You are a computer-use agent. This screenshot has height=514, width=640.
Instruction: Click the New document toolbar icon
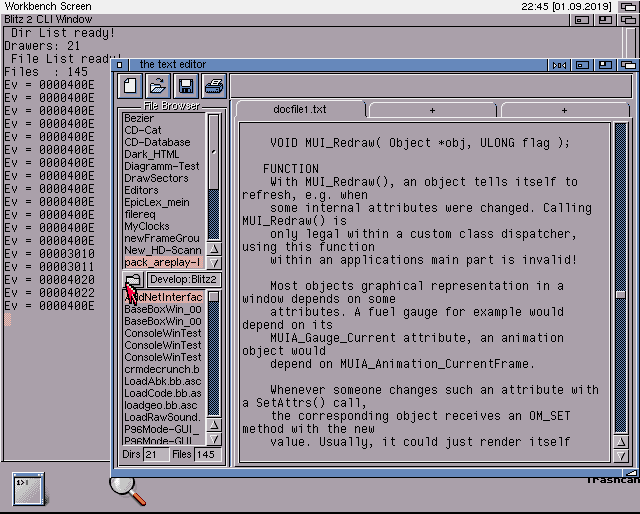[x=130, y=85]
